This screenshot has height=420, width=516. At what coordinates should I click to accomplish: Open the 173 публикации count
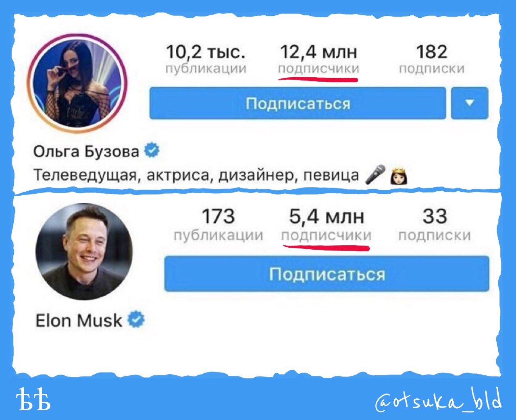(218, 225)
